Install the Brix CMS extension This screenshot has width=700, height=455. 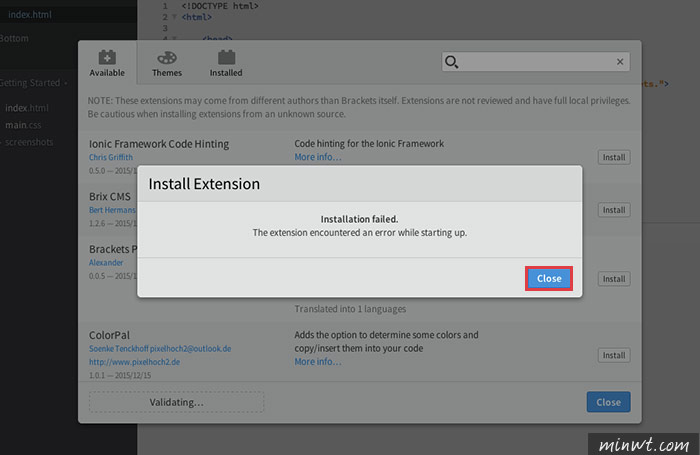[614, 210]
